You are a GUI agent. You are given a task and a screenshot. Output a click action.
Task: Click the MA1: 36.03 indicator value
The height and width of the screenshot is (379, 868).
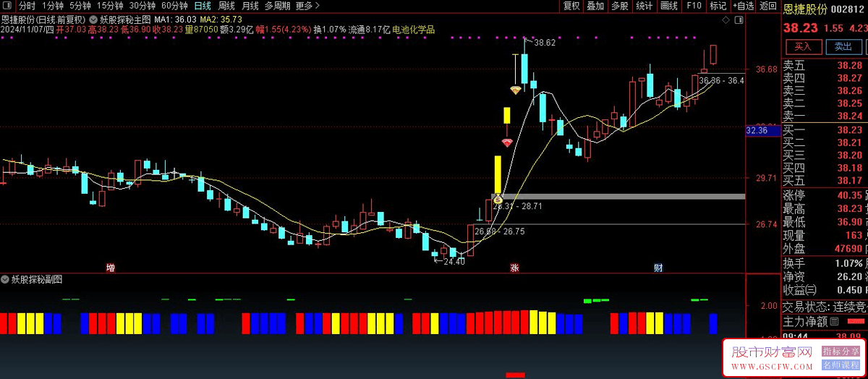coord(176,19)
